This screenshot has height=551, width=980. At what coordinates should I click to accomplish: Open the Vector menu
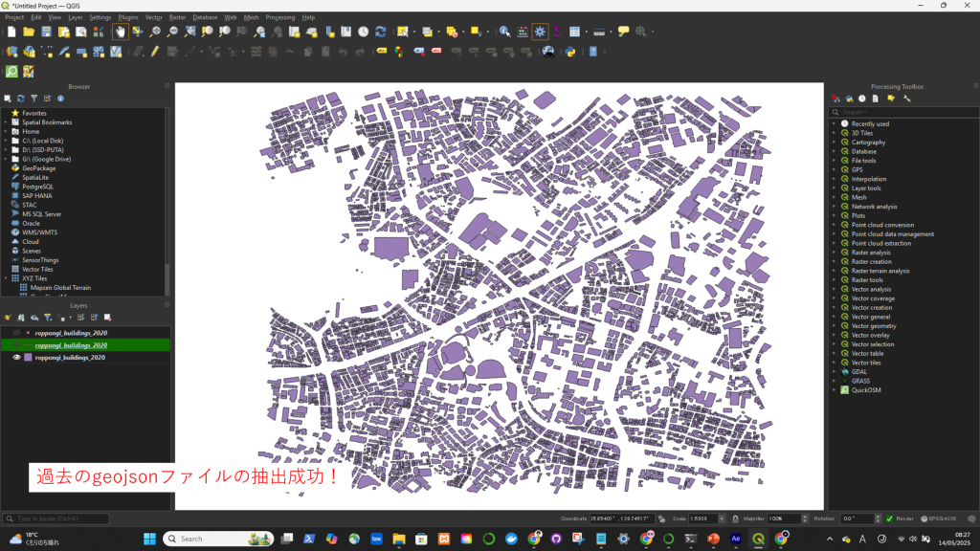click(x=153, y=17)
